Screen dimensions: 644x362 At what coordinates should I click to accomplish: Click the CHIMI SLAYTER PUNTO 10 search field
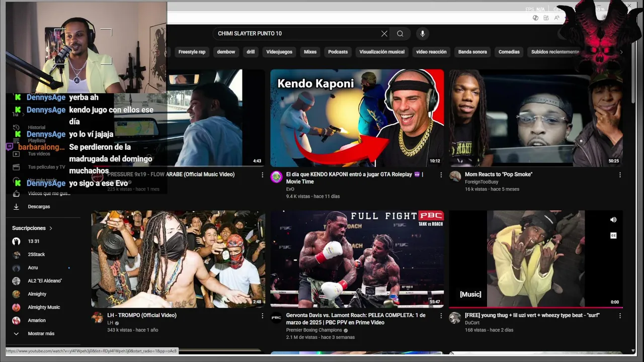point(297,34)
